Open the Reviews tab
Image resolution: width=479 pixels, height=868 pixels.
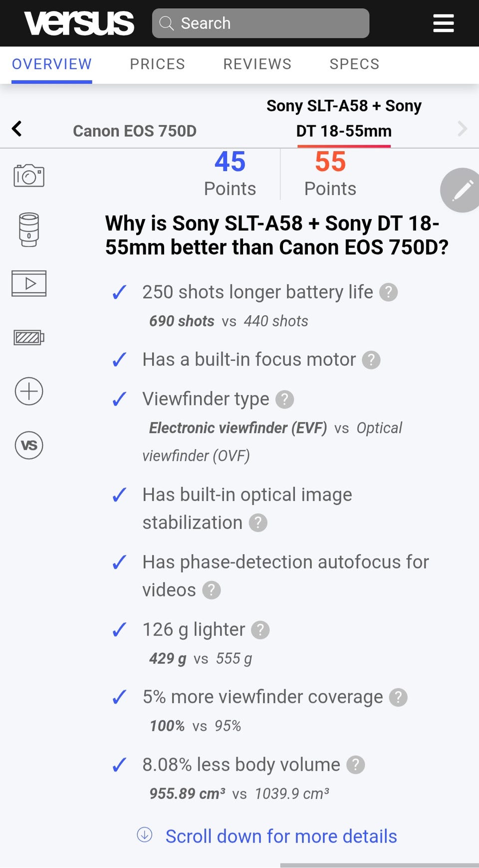pyautogui.click(x=257, y=64)
